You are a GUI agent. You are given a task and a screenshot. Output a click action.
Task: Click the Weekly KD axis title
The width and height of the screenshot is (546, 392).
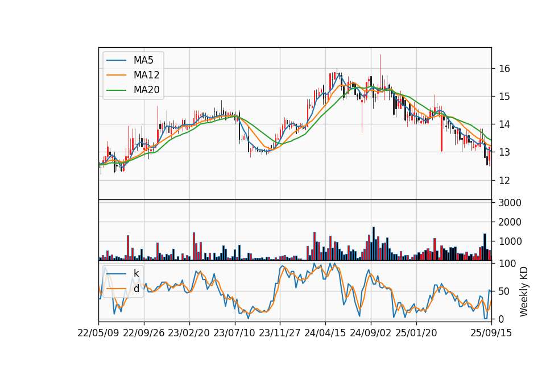point(524,291)
